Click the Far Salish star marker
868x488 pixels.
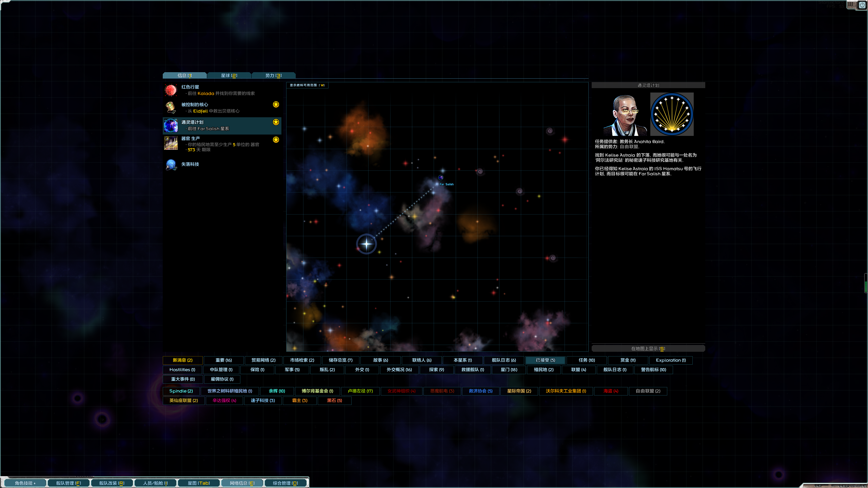pos(440,178)
